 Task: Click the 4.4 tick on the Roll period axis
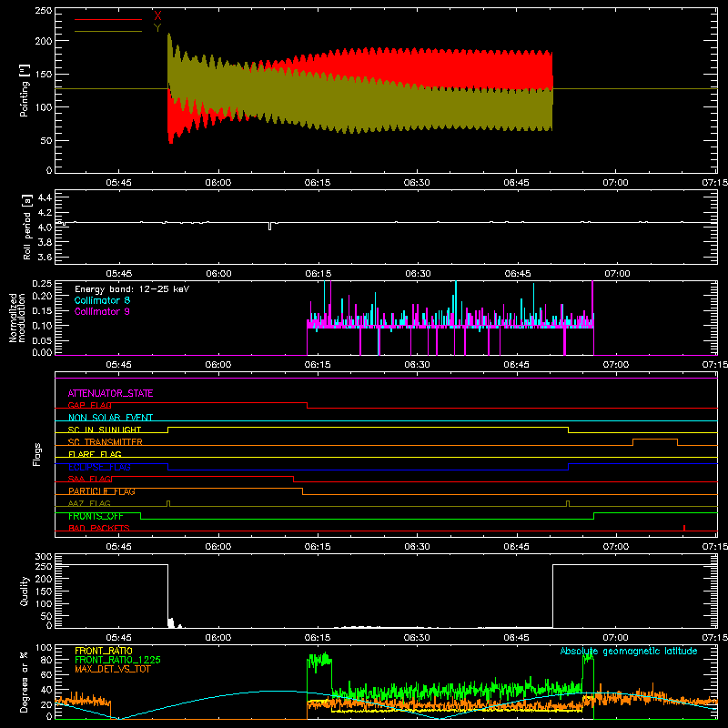click(x=45, y=197)
